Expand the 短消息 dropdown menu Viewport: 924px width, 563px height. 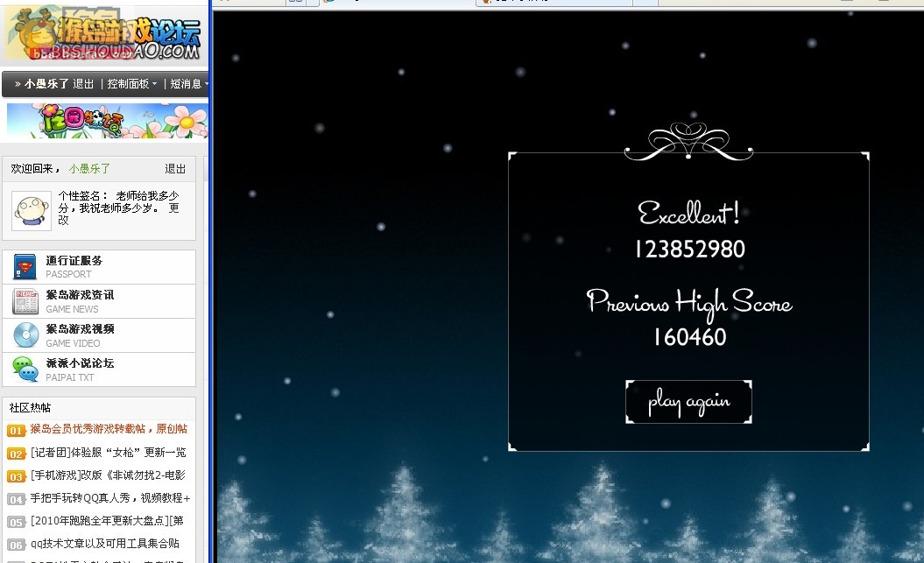[x=189, y=84]
